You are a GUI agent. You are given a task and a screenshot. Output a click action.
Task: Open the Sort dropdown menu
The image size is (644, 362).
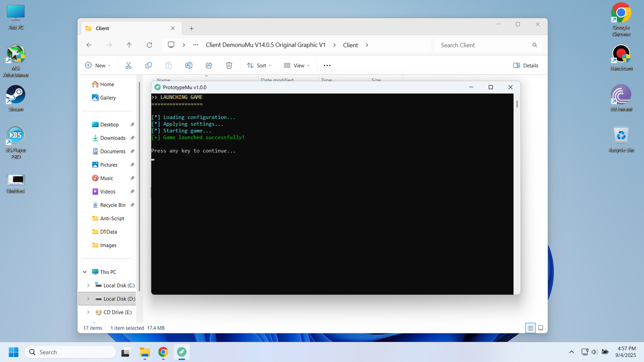pos(259,65)
